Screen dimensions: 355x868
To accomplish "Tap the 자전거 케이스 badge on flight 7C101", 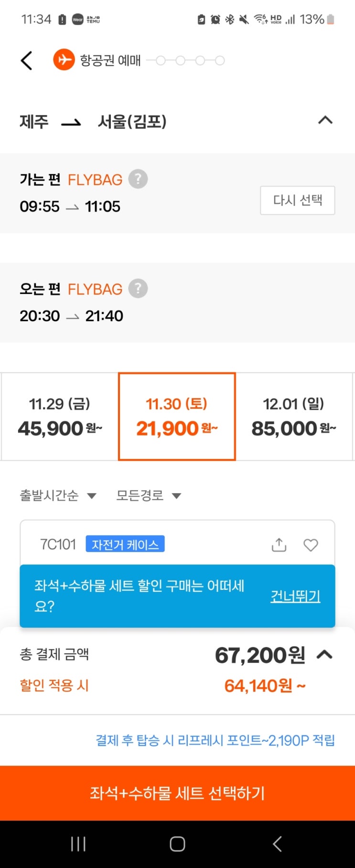I will 125,544.
